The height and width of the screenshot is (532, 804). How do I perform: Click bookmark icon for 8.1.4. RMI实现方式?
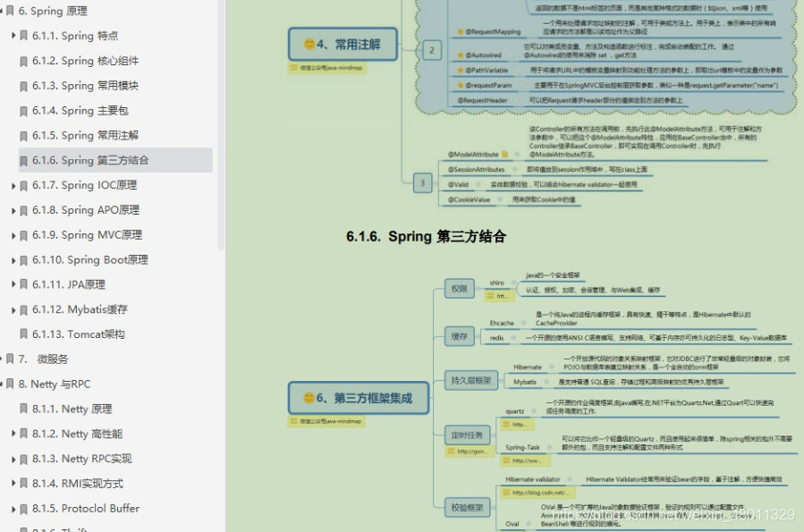pyautogui.click(x=23, y=484)
